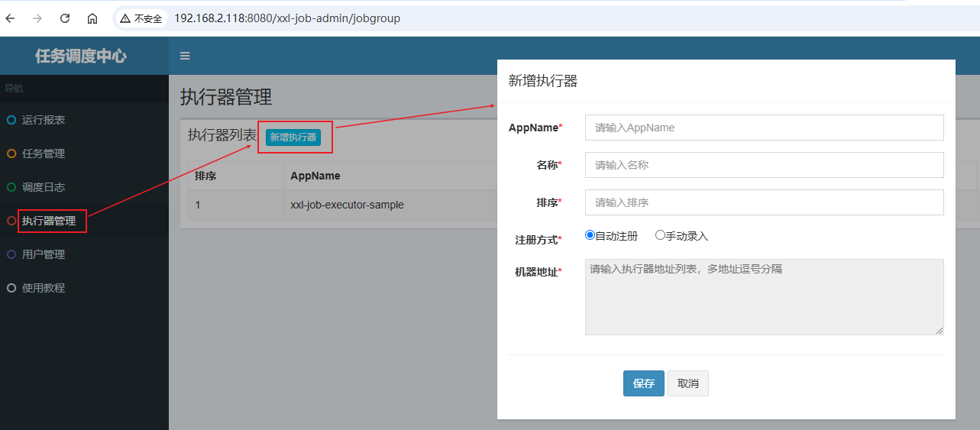Click the browser address bar URL
The height and width of the screenshot is (430, 980).
pos(286,18)
